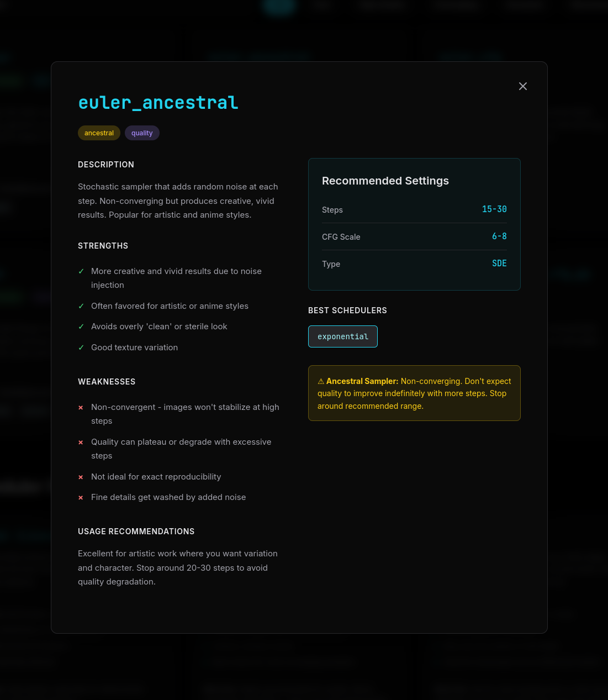Screen dimensions: 608x700
Task: Click the checkmark beside "More creative and vivid results"
Action: pos(81,271)
